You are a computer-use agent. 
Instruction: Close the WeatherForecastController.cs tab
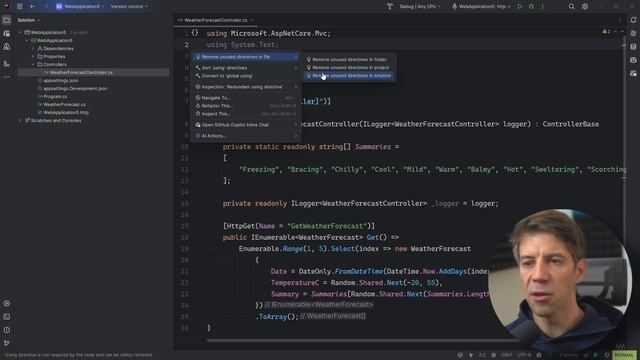(252, 20)
